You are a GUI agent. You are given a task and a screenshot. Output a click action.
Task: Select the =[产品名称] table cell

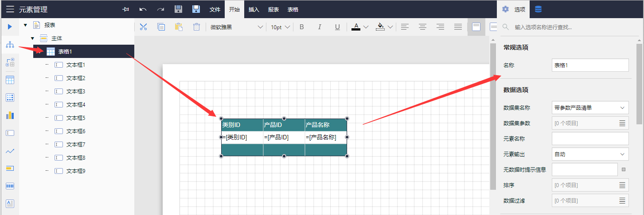tap(326, 137)
